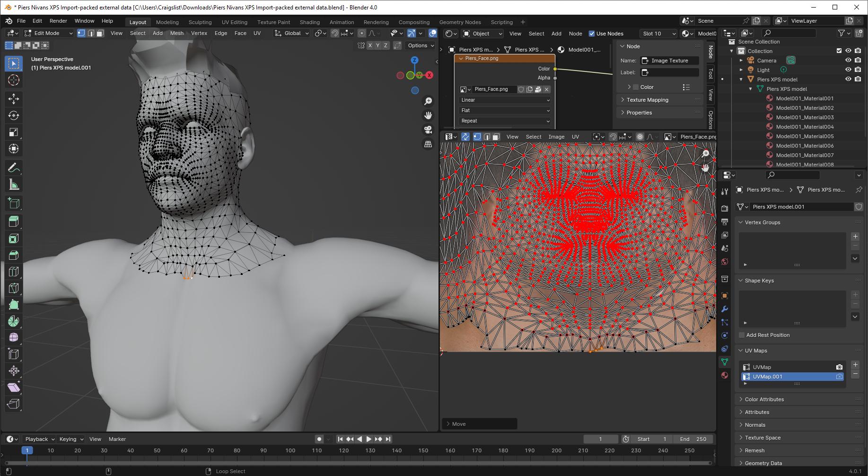This screenshot has height=476, width=868.
Task: Select the Transform tool
Action: 14,149
